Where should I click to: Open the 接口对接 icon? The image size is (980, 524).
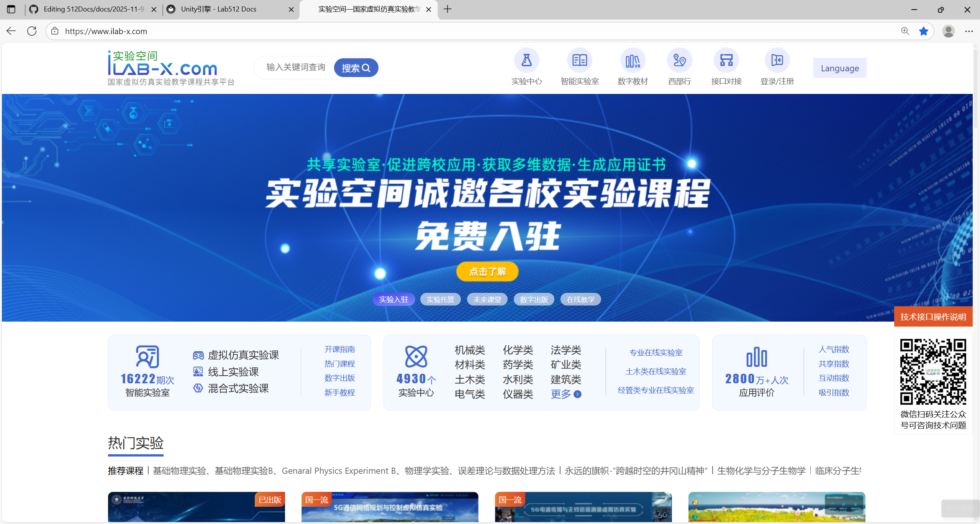(x=726, y=60)
